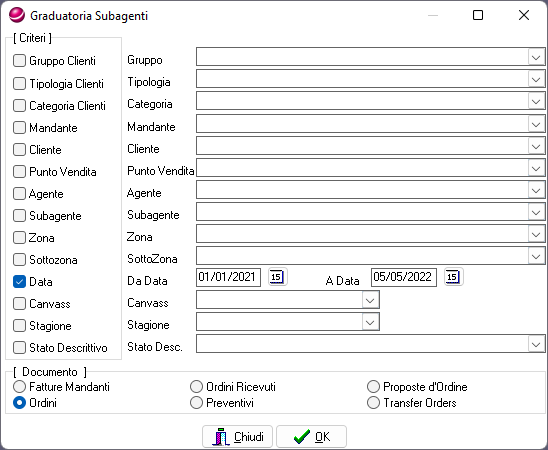Tick the Subagente checkbox
The width and height of the screenshot is (548, 450).
(x=20, y=216)
